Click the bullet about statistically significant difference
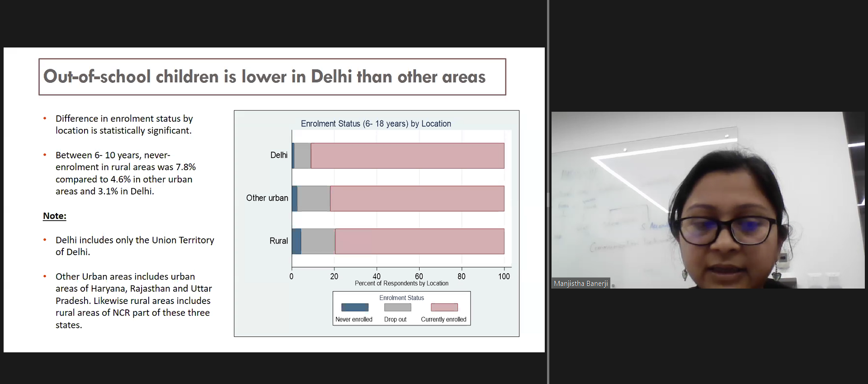The height and width of the screenshot is (384, 868). (x=124, y=124)
